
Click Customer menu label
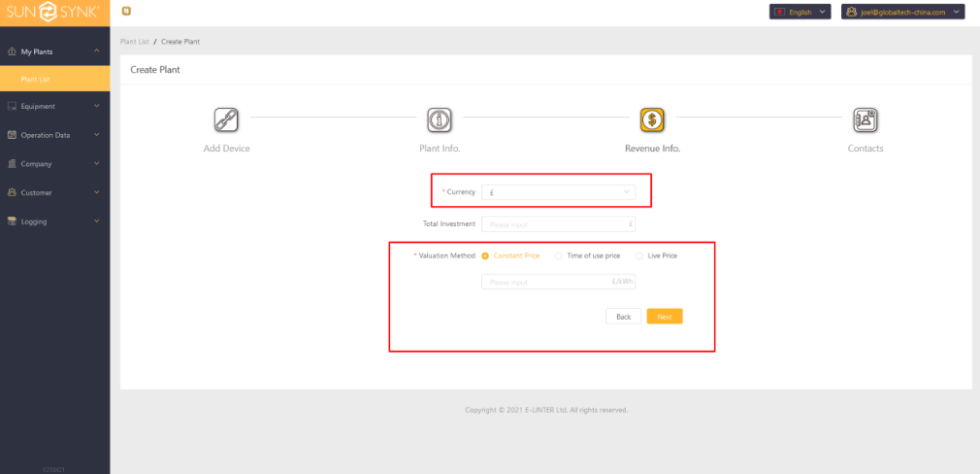[36, 192]
